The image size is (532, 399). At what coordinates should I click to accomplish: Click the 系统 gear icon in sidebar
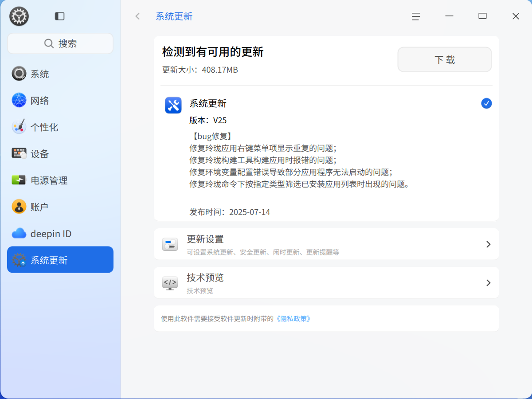19,74
